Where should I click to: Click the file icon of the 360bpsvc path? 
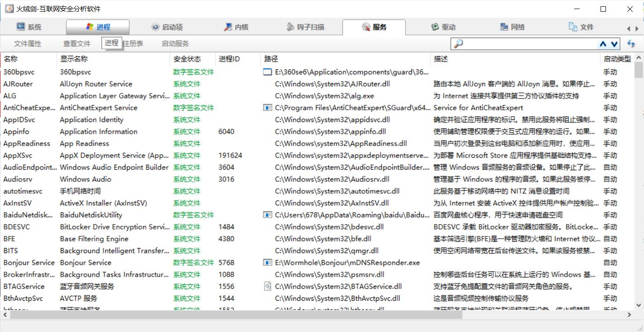(267, 72)
